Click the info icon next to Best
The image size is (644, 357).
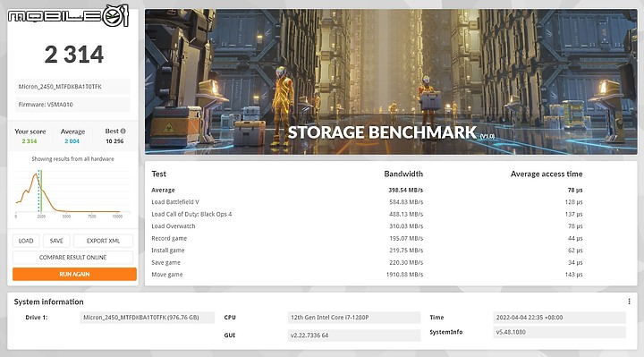(x=123, y=131)
